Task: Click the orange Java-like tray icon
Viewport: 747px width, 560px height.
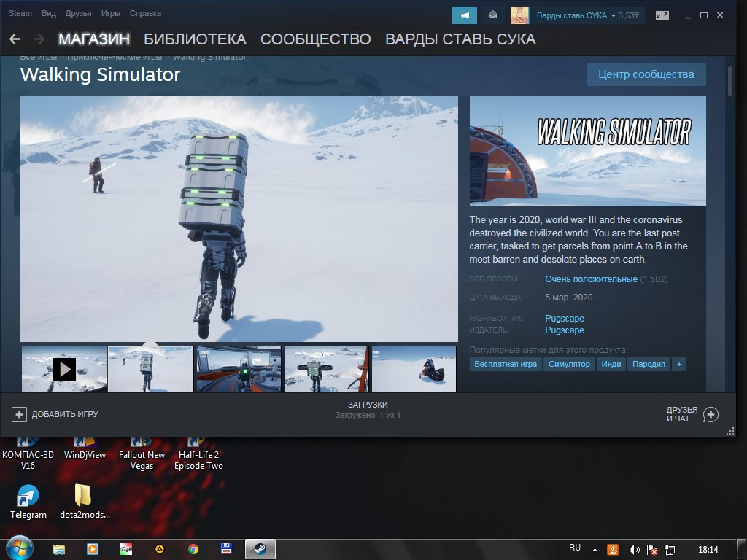Action: (x=613, y=550)
